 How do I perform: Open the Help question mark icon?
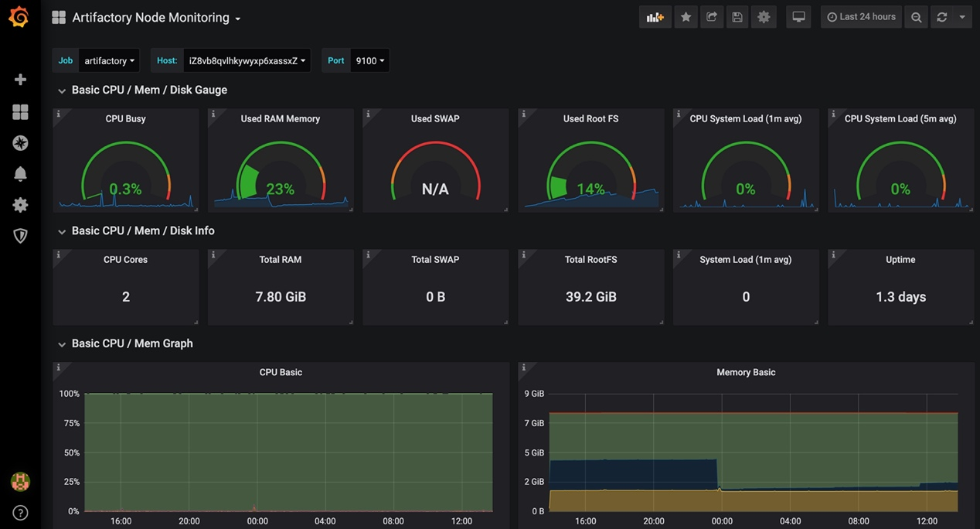tap(20, 513)
